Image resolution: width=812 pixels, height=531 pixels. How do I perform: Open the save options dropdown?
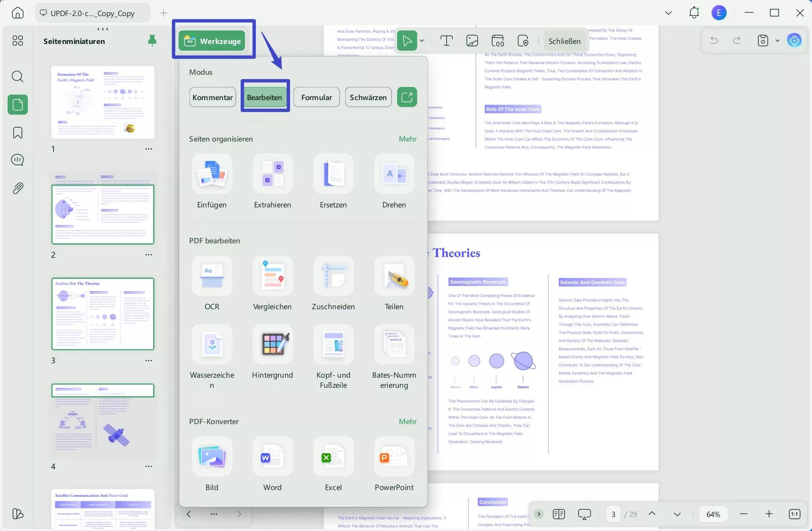point(778,40)
